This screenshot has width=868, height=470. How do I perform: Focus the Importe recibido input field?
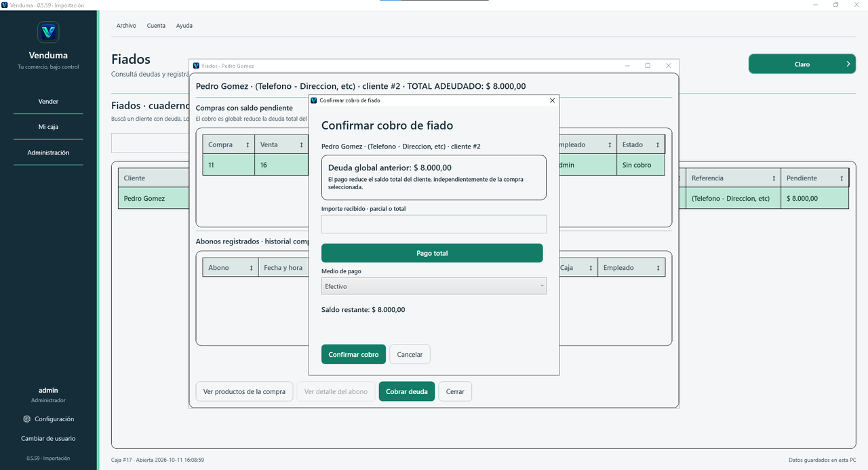(434, 224)
